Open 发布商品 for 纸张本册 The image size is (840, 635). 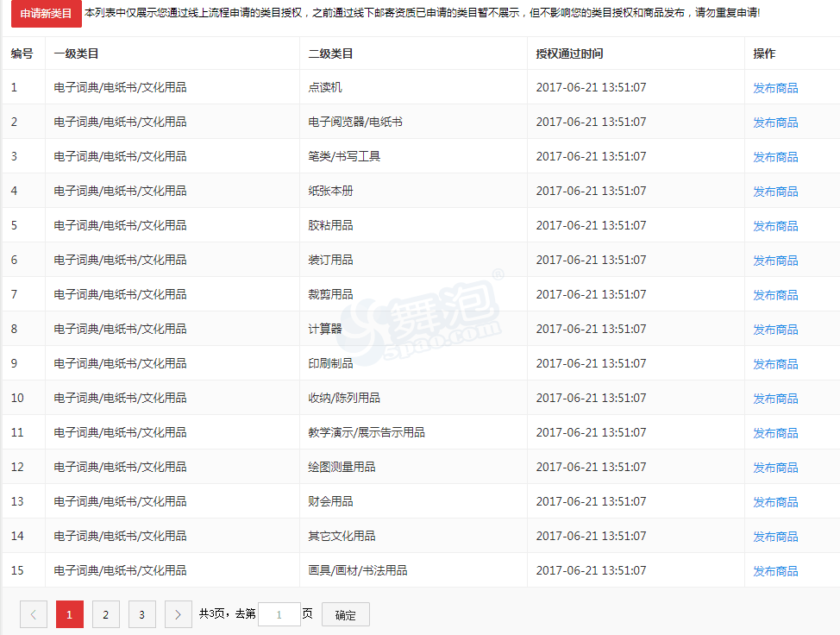(775, 192)
